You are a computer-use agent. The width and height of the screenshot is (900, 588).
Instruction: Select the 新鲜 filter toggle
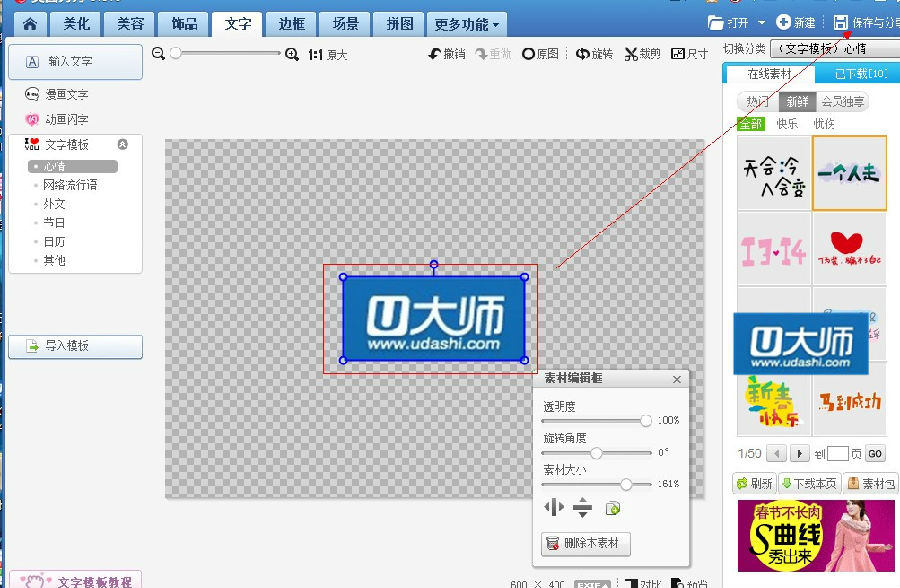click(797, 102)
